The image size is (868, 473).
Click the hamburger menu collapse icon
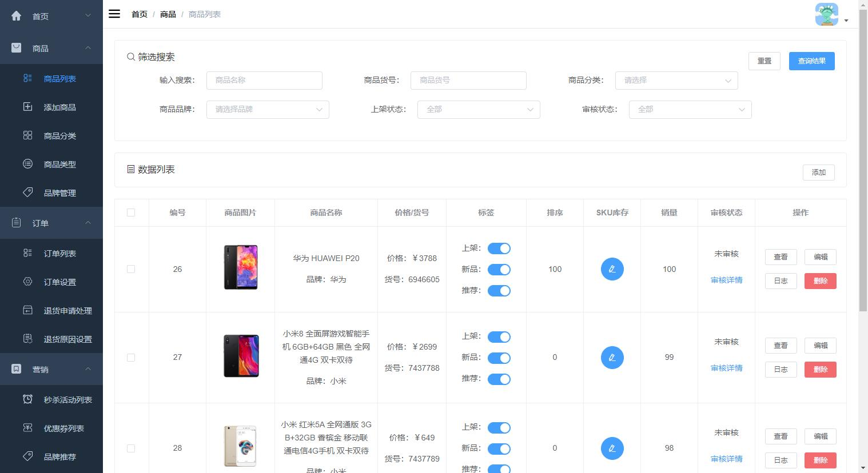pos(114,14)
